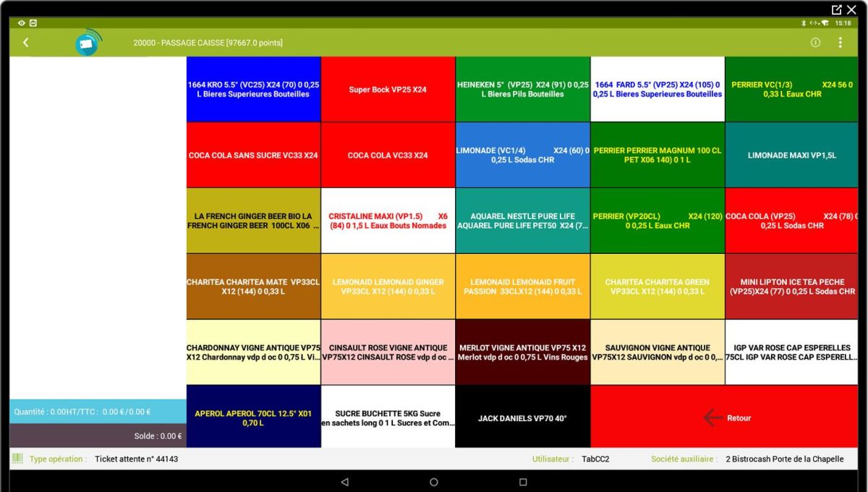Viewport: 868px width, 492px height.
Task: Select APEROL 70CL 12.5° product
Action: pyautogui.click(x=253, y=417)
